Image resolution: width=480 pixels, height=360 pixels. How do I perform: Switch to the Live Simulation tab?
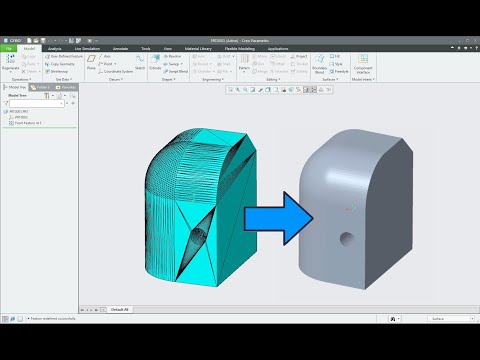click(x=87, y=49)
